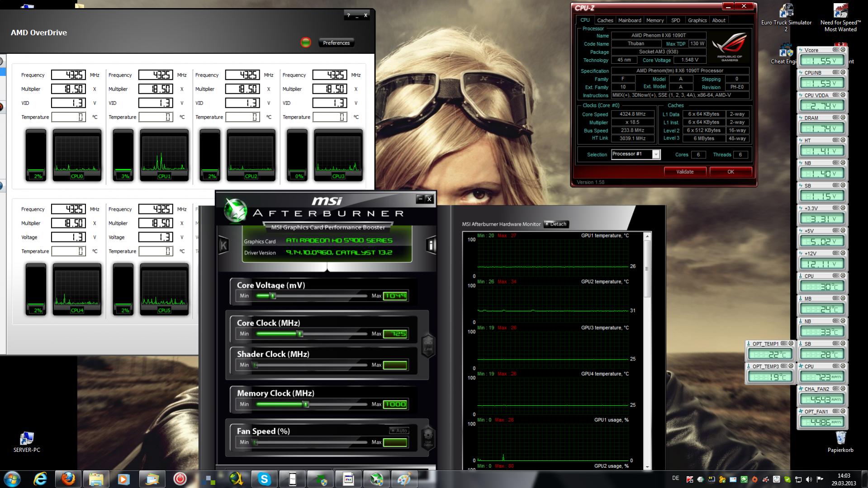Switch to the Graphics tab in CPU-Z
Screen dimensions: 868x488
[x=697, y=20]
